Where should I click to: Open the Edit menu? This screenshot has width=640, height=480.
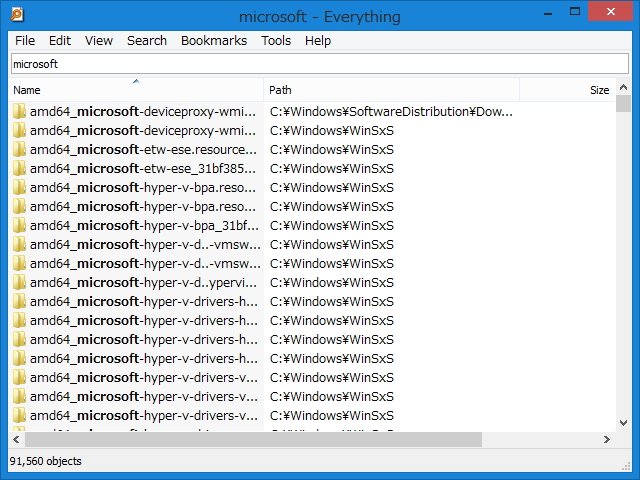pos(60,41)
